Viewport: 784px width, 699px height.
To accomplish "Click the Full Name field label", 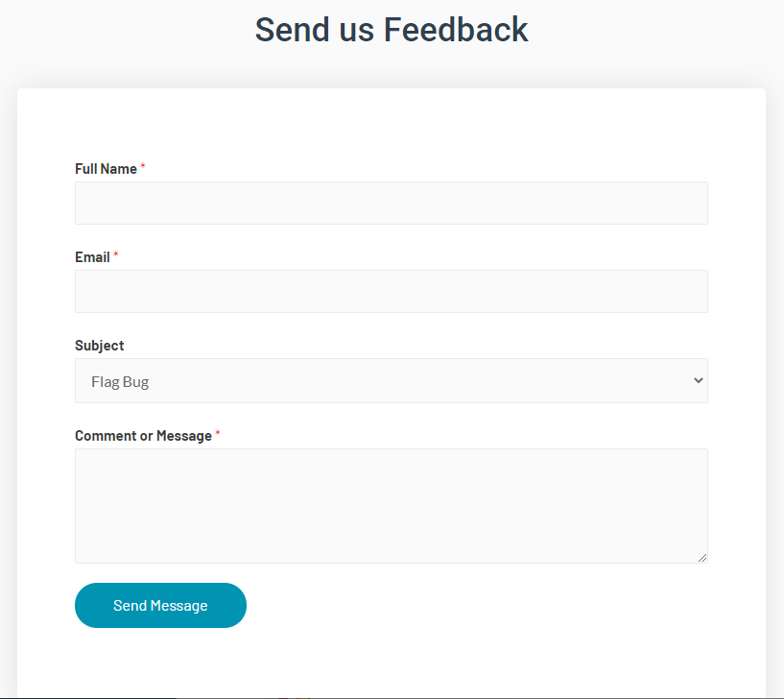I will 106,169.
